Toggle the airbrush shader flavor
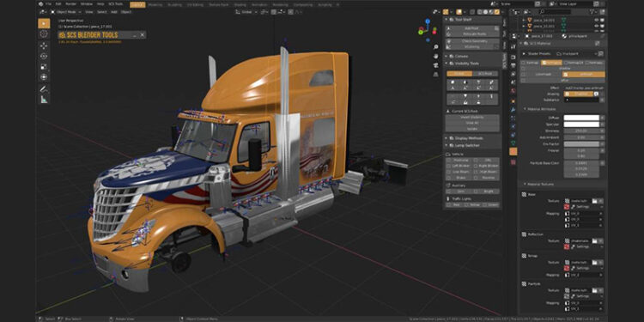Viewport: 644px width, 322px height. point(584,75)
